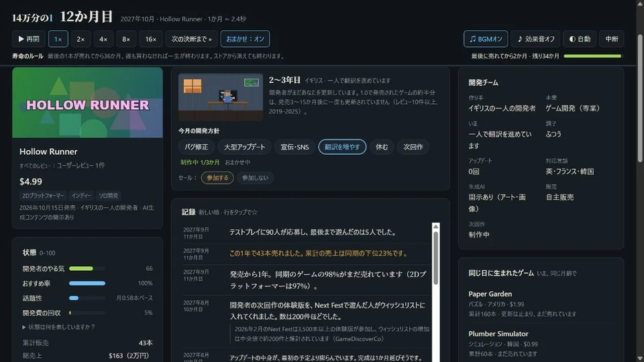The image size is (644, 362).
Task: Click the 中断 suspend button
Action: pos(612,39)
